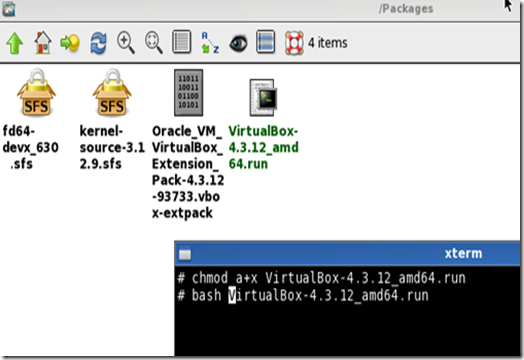Click the xterm title bar

347,254
